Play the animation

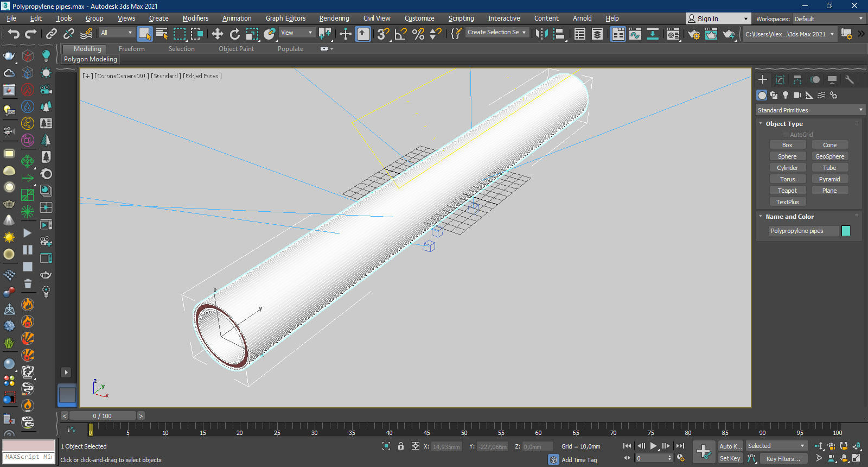coord(654,446)
